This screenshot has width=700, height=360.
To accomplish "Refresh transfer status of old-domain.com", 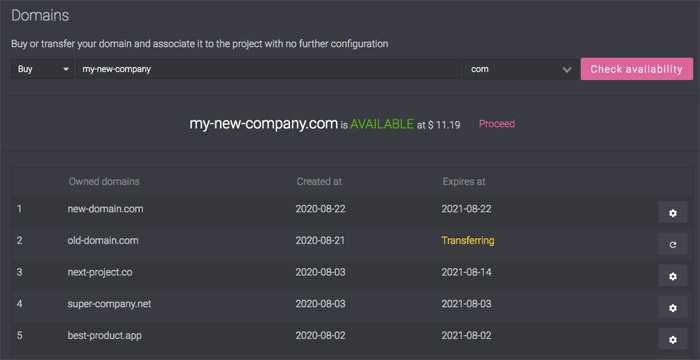I will coord(673,244).
